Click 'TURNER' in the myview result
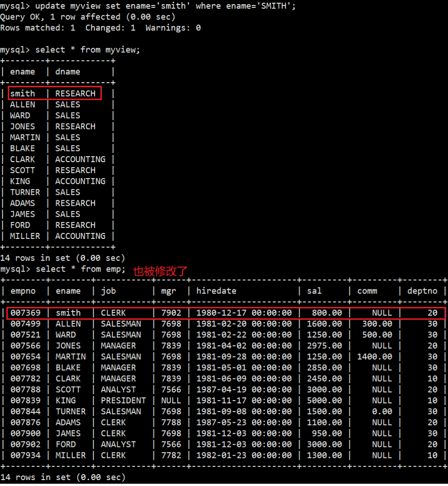The width and height of the screenshot is (448, 486). (25, 192)
